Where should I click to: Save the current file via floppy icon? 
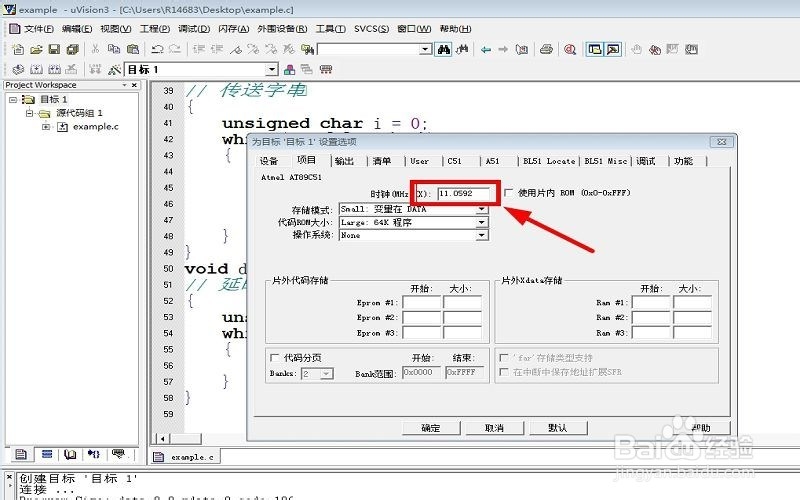[x=54, y=49]
